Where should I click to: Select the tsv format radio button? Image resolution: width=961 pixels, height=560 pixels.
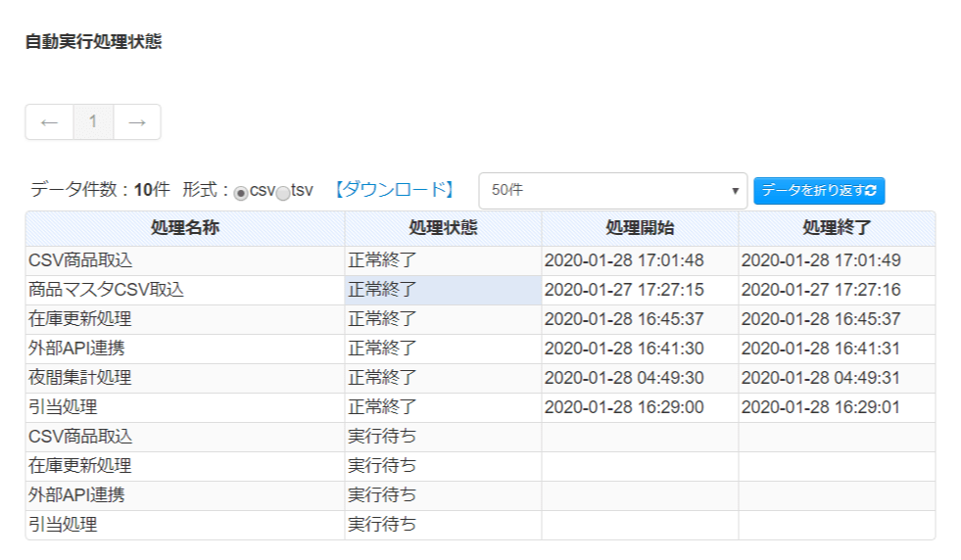pyautogui.click(x=283, y=193)
